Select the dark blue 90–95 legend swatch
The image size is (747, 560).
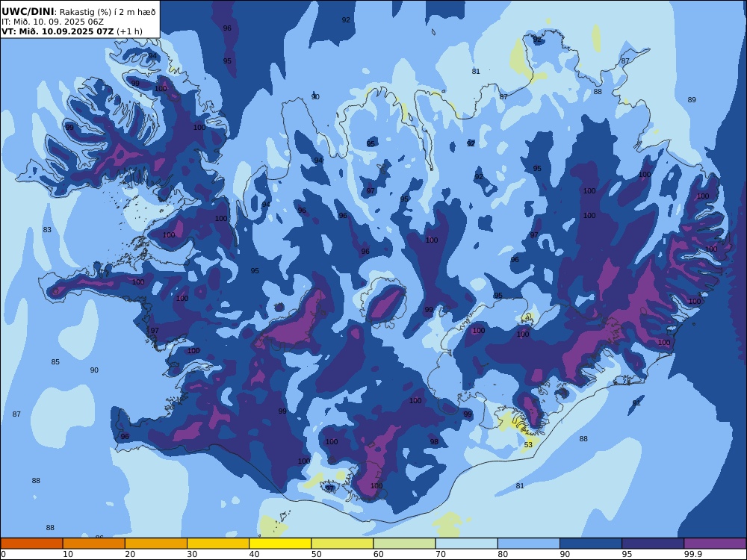point(591,544)
